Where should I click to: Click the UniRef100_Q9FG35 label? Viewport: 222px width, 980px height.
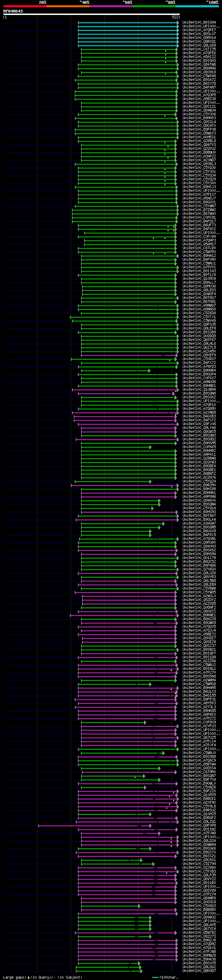coord(199,325)
